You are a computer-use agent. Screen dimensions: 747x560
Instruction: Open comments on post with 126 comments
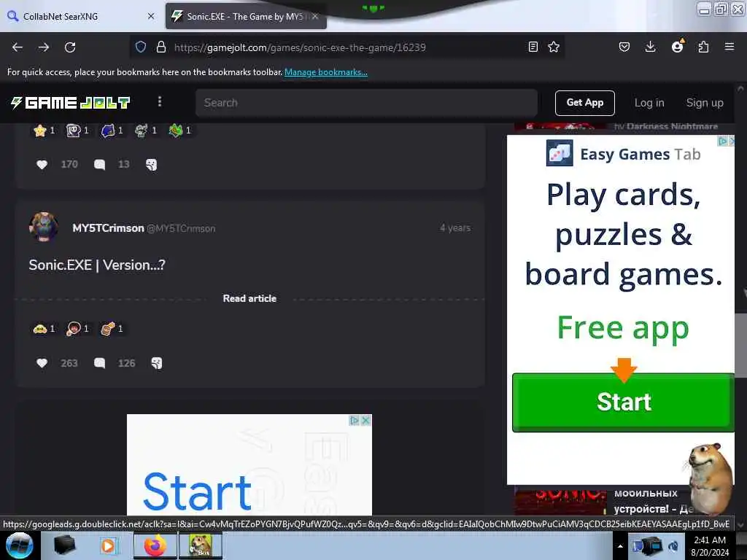[99, 363]
